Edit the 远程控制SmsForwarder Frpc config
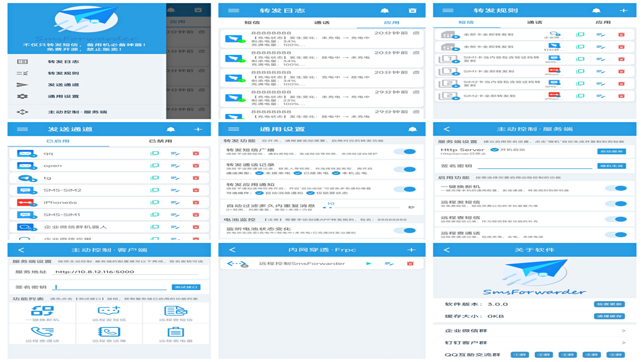This screenshot has width=644, height=362. pyautogui.click(x=389, y=263)
